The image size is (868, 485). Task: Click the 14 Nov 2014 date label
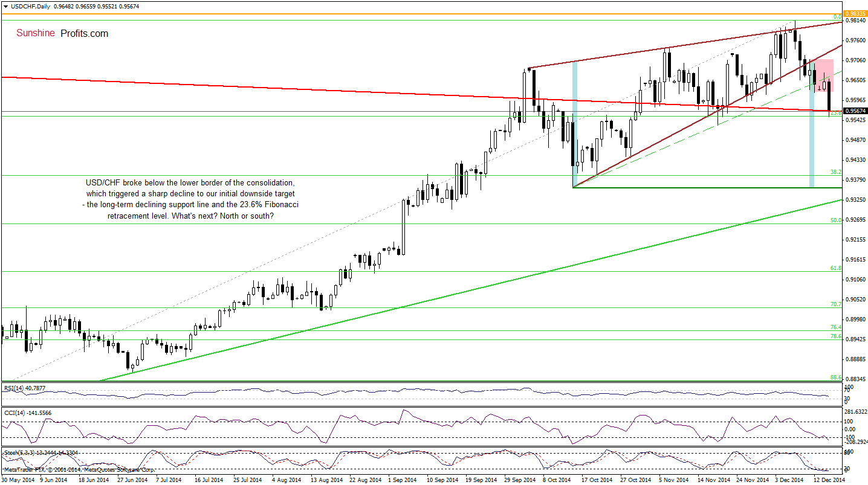pyautogui.click(x=713, y=480)
